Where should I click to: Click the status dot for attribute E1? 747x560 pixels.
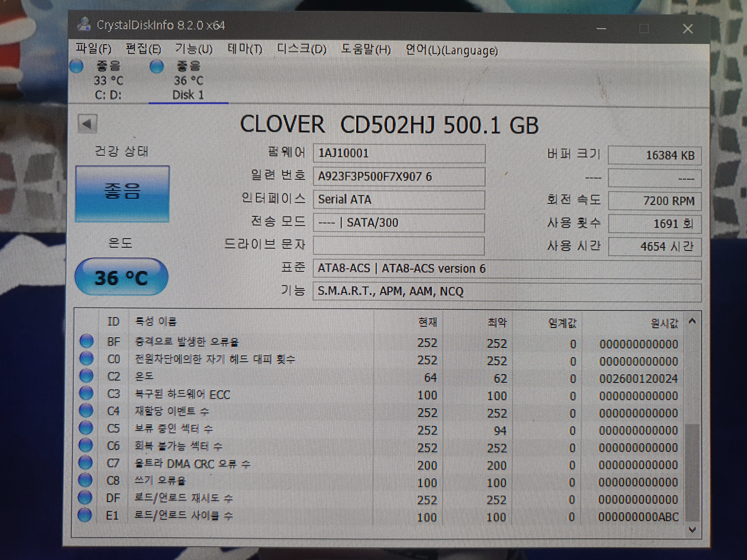[85, 515]
